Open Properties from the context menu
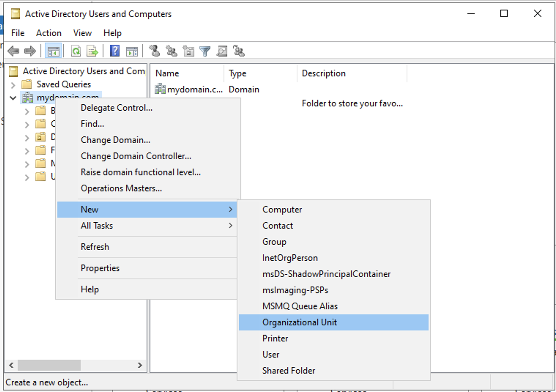The height and width of the screenshot is (392, 556). pyautogui.click(x=147, y=268)
